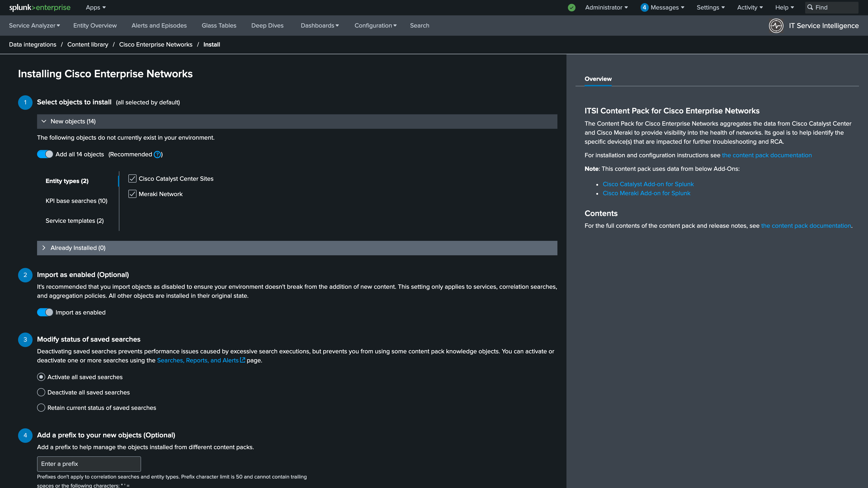Click the green health status check icon
The image size is (868, 488).
(571, 7)
